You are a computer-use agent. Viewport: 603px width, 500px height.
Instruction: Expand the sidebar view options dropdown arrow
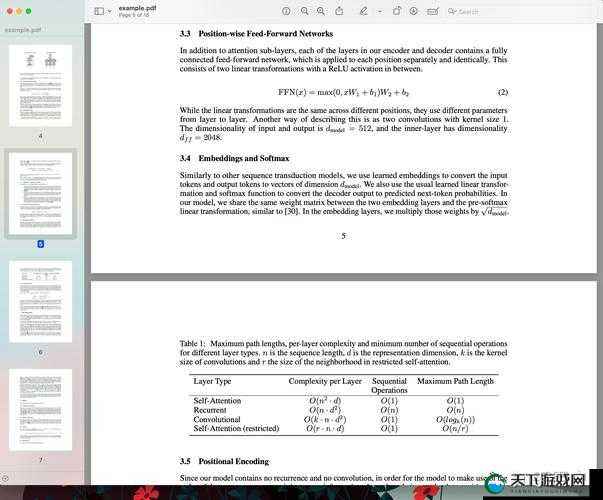[x=110, y=11]
